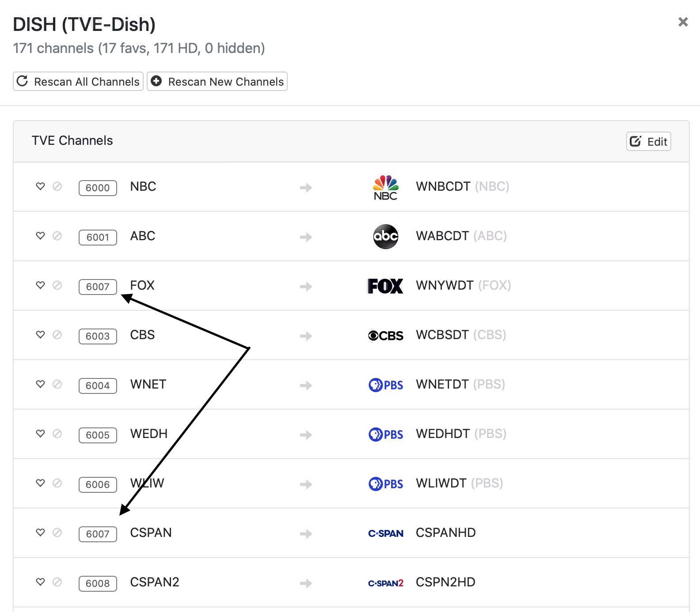Image resolution: width=700 pixels, height=612 pixels.
Task: Click the PBS logo for WNETDT
Action: point(385,385)
